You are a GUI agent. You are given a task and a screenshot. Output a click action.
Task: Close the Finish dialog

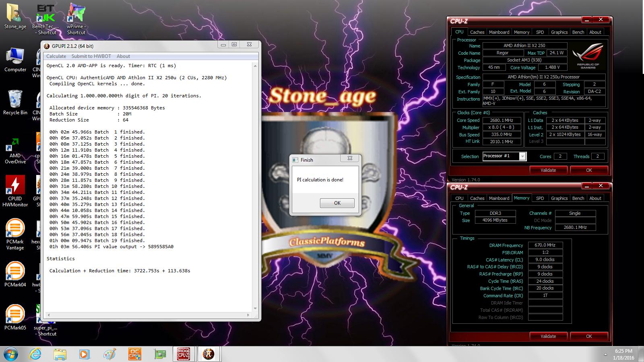(x=350, y=158)
